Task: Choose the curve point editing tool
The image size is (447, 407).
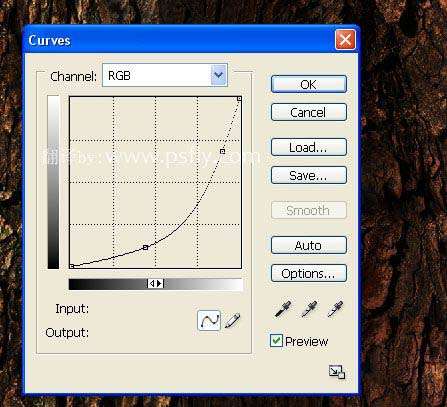Action: pyautogui.click(x=209, y=320)
